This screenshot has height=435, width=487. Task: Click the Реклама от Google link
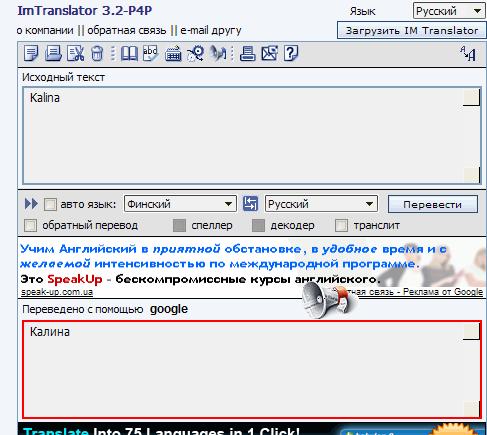pos(443,292)
